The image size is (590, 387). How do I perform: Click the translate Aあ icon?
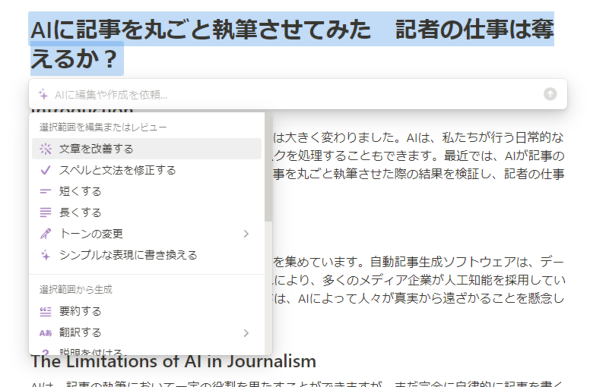coord(45,333)
